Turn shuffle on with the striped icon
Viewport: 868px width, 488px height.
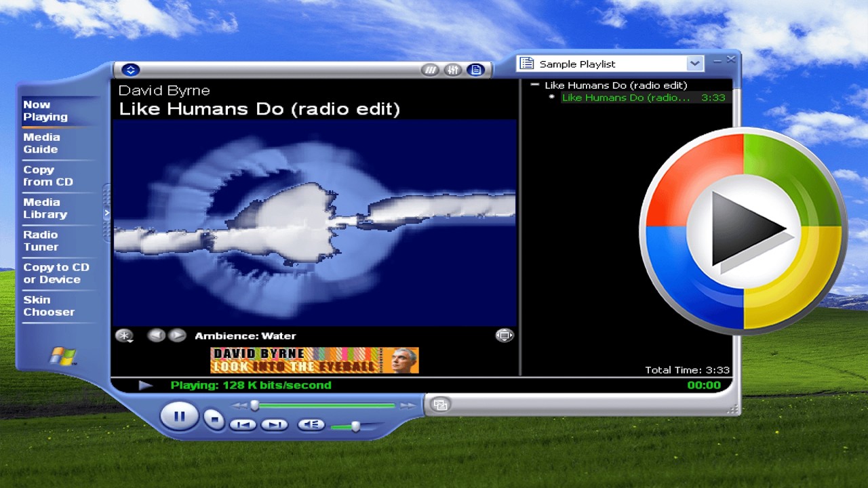point(430,70)
